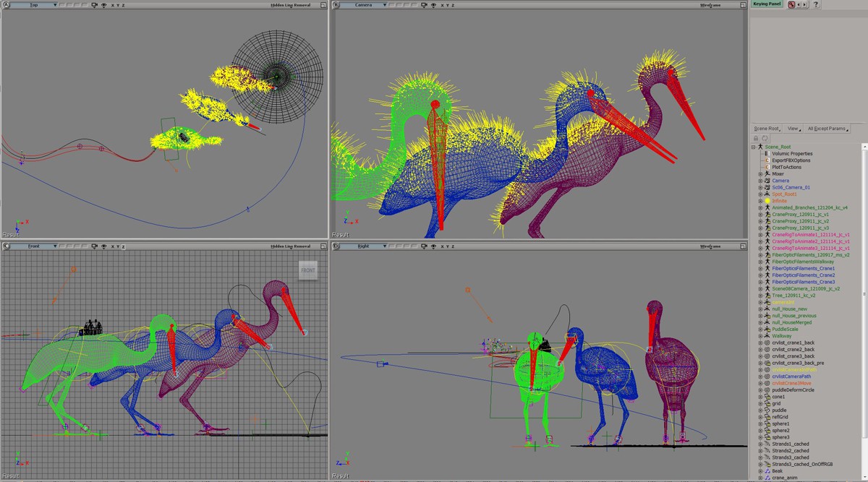Viewport: 868px width, 482px height.
Task: Click the refresh icon in explorer toolbar
Action: (765, 138)
